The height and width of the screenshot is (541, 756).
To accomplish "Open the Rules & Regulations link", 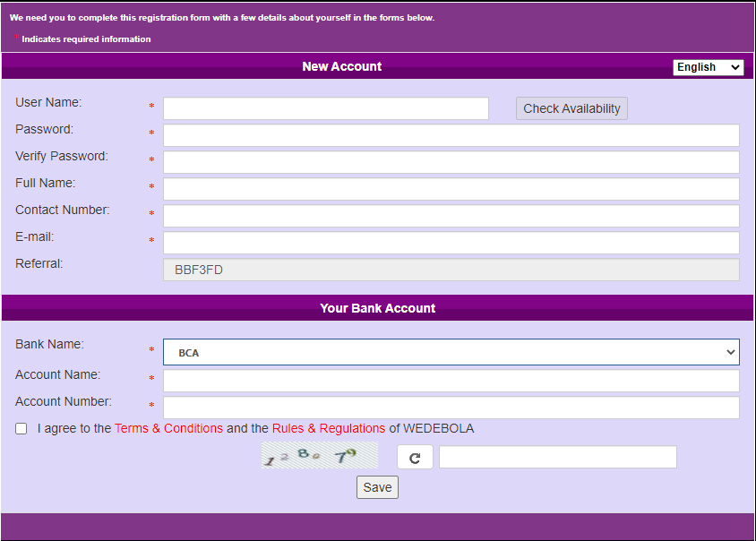I will (x=328, y=429).
